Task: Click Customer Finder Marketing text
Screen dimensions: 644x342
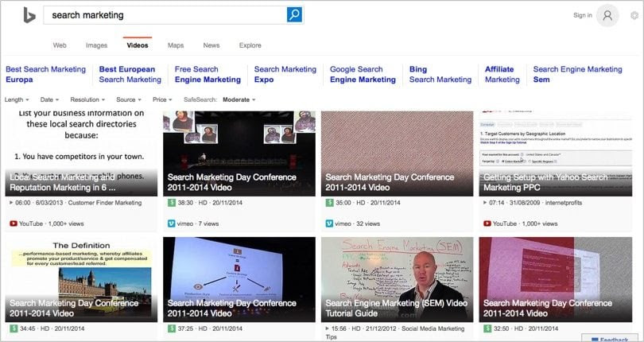Action: (105, 203)
